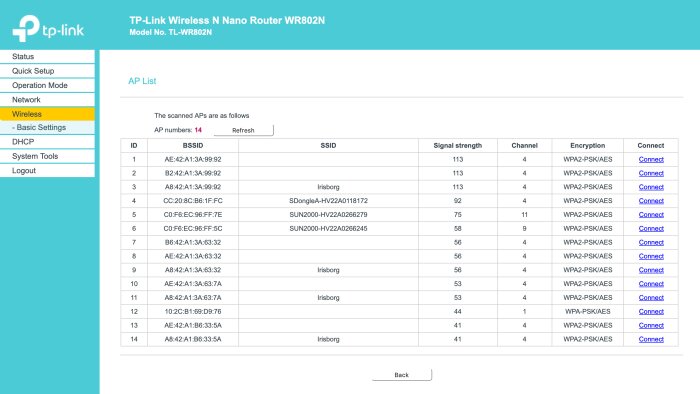Click the AP List page heading
The height and width of the screenshot is (394, 700).
click(x=142, y=81)
